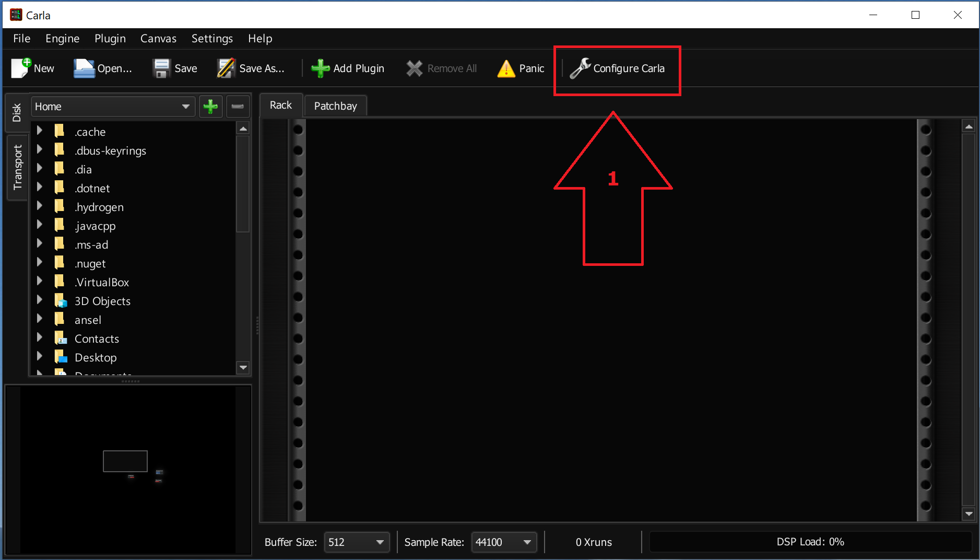This screenshot has width=980, height=560.
Task: Select the 3D Objects folder
Action: point(102,301)
